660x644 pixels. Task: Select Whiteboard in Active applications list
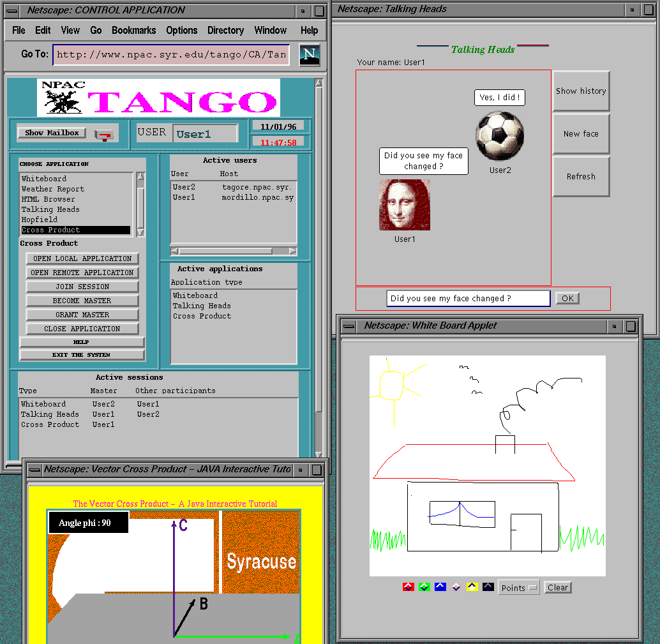[x=233, y=296]
